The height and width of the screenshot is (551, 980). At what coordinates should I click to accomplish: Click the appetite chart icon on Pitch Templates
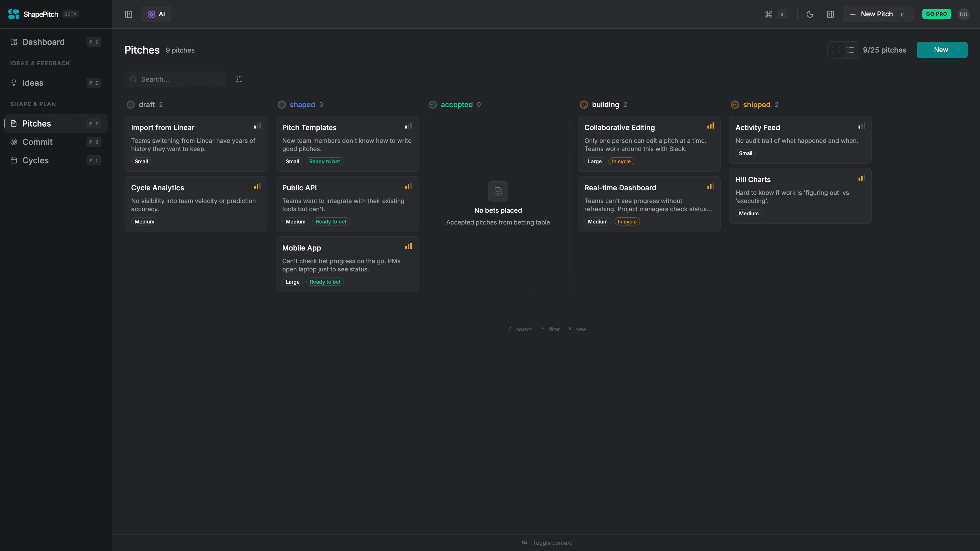click(409, 126)
